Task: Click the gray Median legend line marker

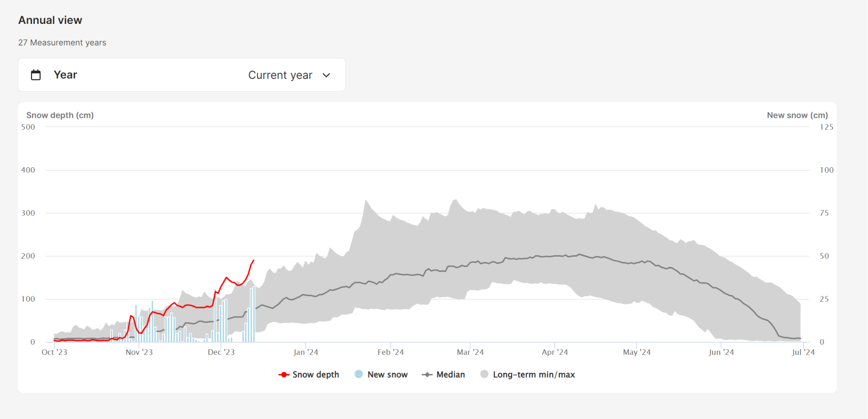Action: click(427, 374)
